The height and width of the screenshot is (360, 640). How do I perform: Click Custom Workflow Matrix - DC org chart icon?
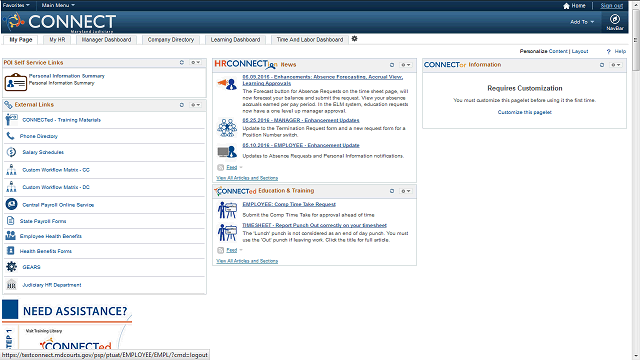coord(11,187)
